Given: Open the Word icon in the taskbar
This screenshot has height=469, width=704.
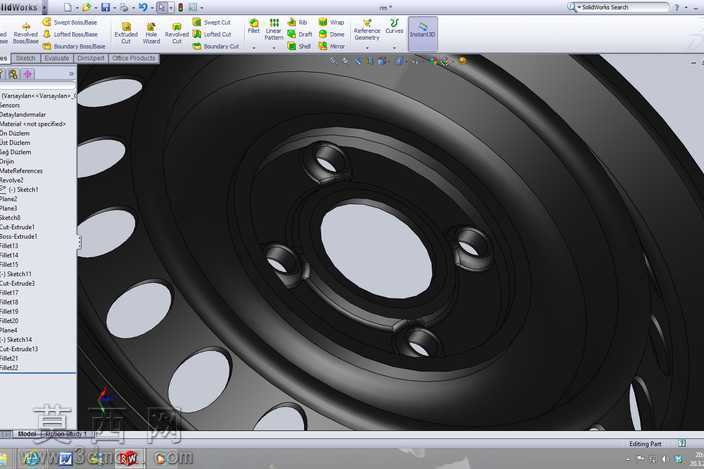Looking at the screenshot, I should tap(66, 458).
